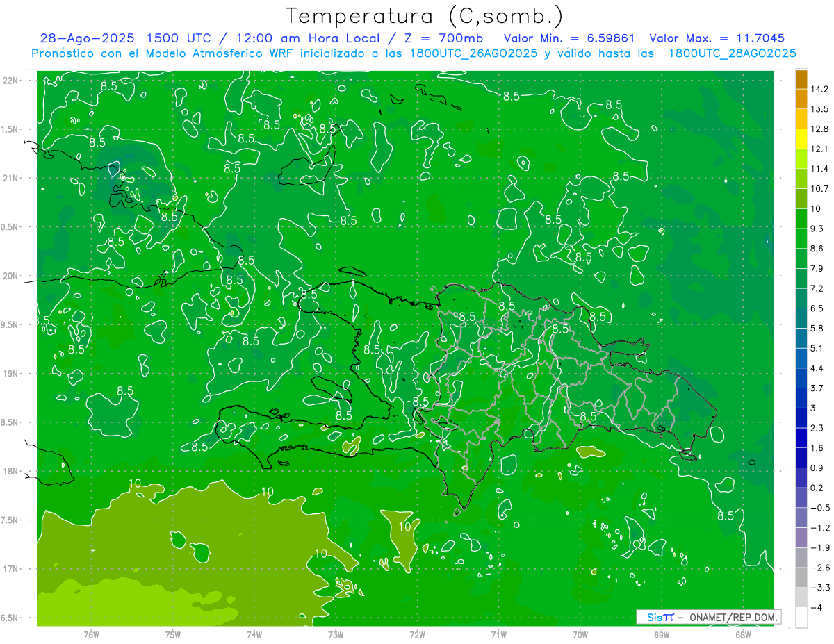Pick the yellow legend swatch between 12.8 and 12.1
The image size is (834, 644).
(801, 139)
